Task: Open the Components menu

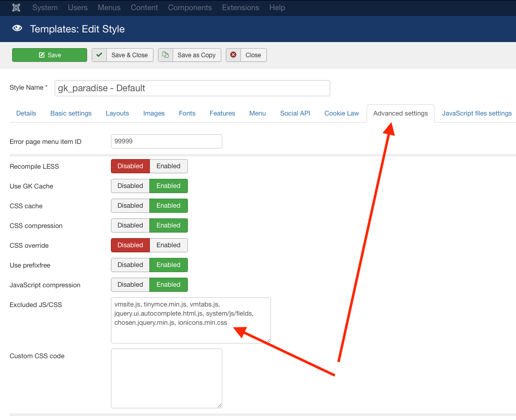Action: tap(190, 8)
